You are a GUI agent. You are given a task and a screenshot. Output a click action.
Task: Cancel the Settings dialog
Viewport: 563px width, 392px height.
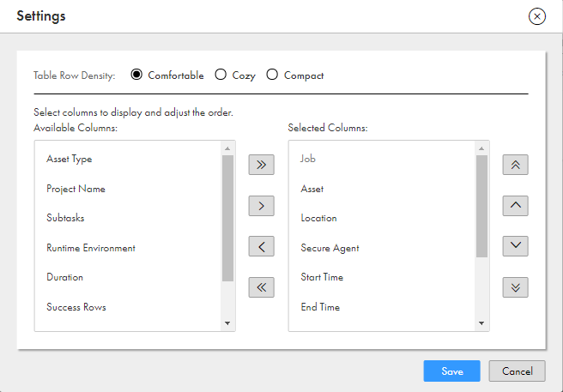517,371
